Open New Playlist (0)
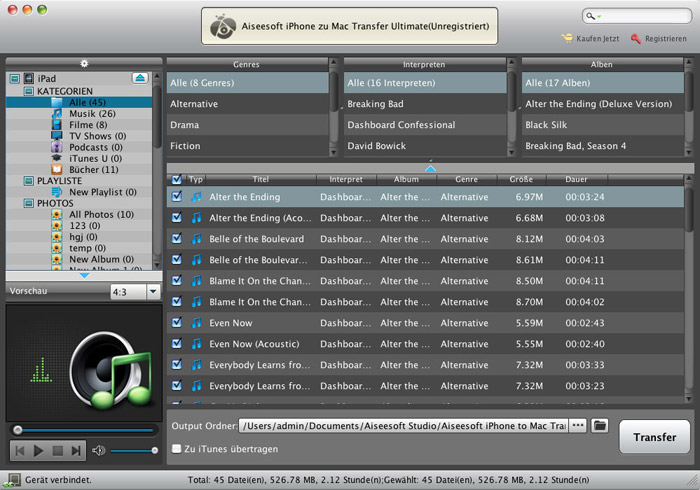 pos(103,192)
